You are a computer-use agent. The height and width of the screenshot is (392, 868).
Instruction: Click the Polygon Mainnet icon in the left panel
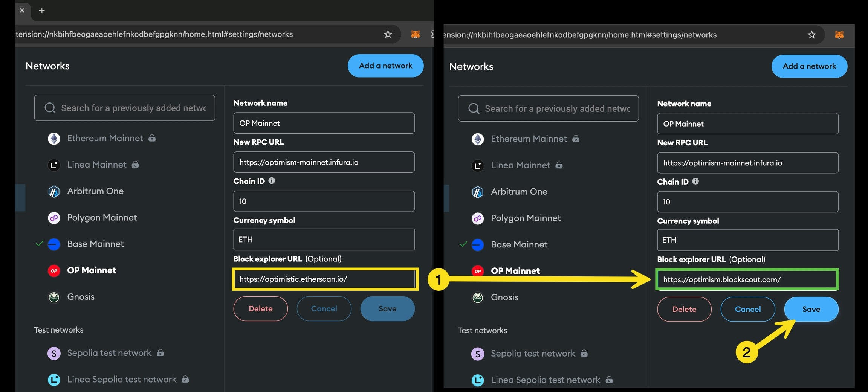pyautogui.click(x=54, y=218)
